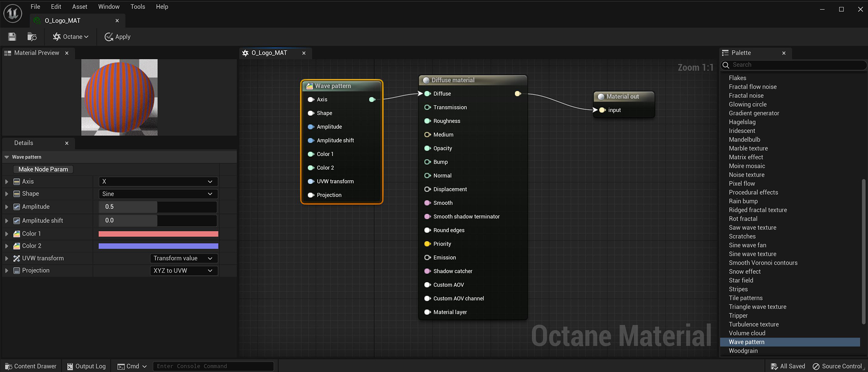Viewport: 868px width, 372px height.
Task: Select the Material out node header
Action: point(624,97)
